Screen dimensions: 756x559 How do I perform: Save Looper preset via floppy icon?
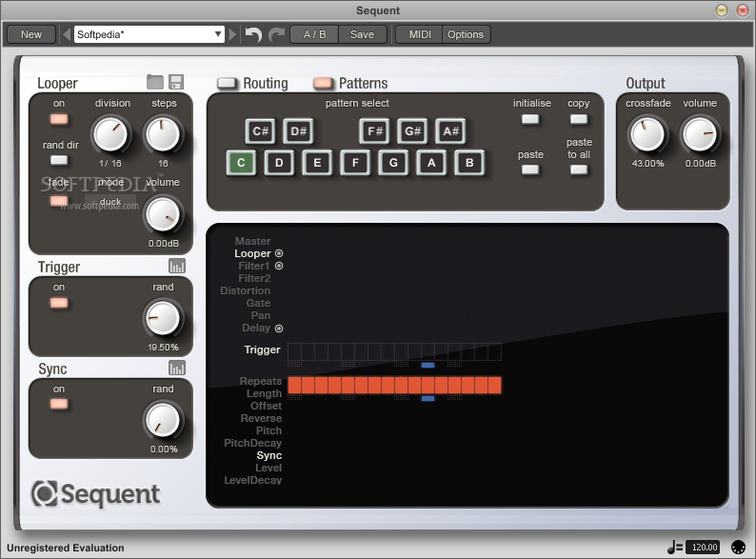pos(176,82)
